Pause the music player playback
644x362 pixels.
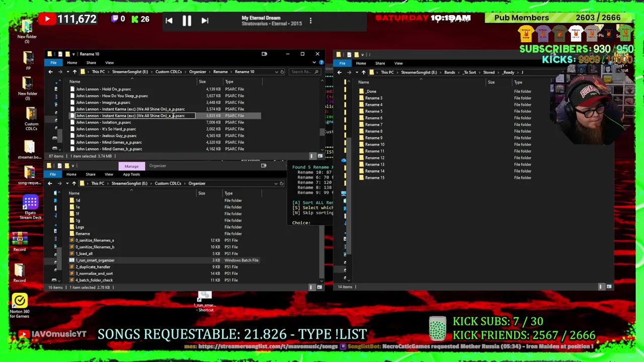pyautogui.click(x=187, y=21)
